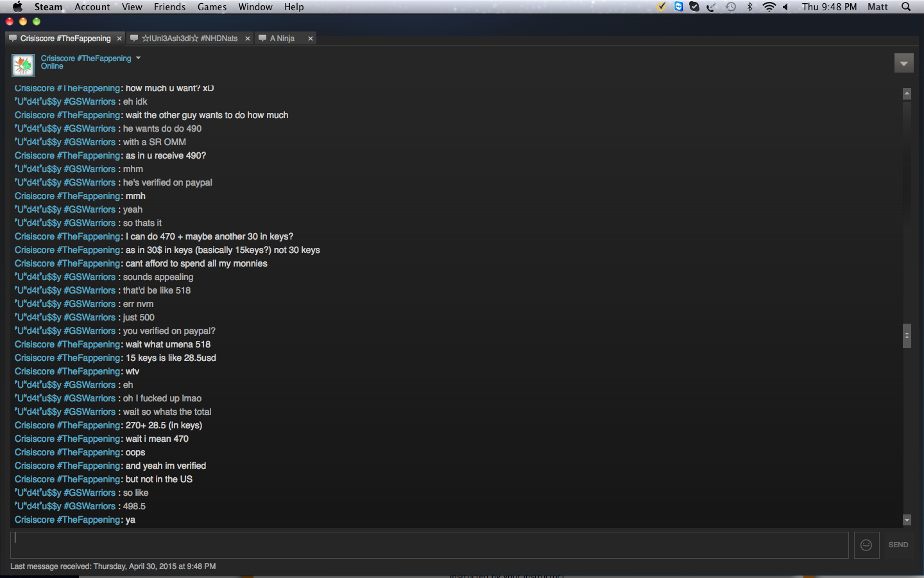Open the Norton checkmark menu bar icon
This screenshot has width=924, height=578.
pyautogui.click(x=661, y=7)
